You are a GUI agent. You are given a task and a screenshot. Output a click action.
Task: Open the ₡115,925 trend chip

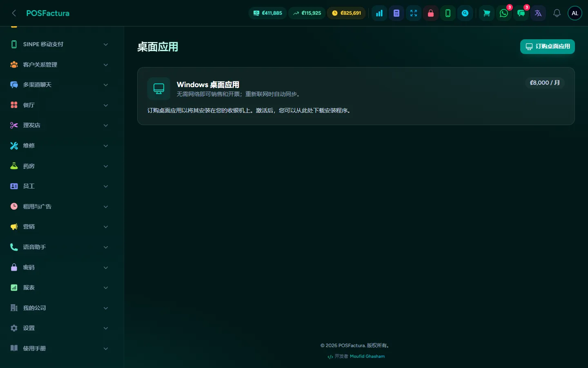point(307,13)
